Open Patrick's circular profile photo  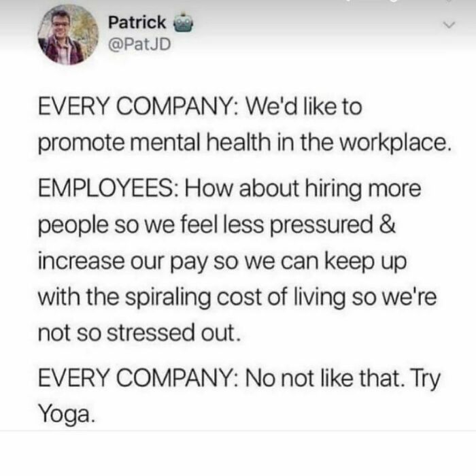click(68, 35)
